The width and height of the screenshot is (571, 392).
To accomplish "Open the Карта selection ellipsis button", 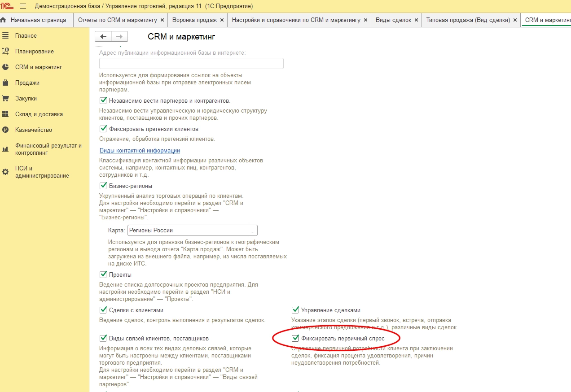I will 253,230.
